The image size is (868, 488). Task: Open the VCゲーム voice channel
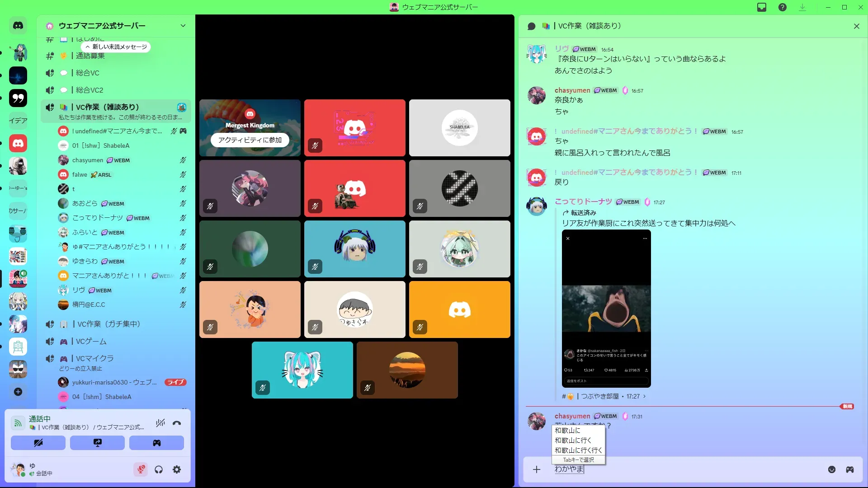point(91,342)
